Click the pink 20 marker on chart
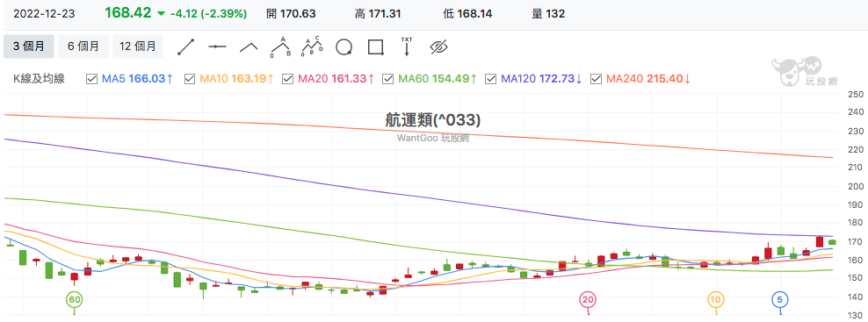 pos(588,300)
